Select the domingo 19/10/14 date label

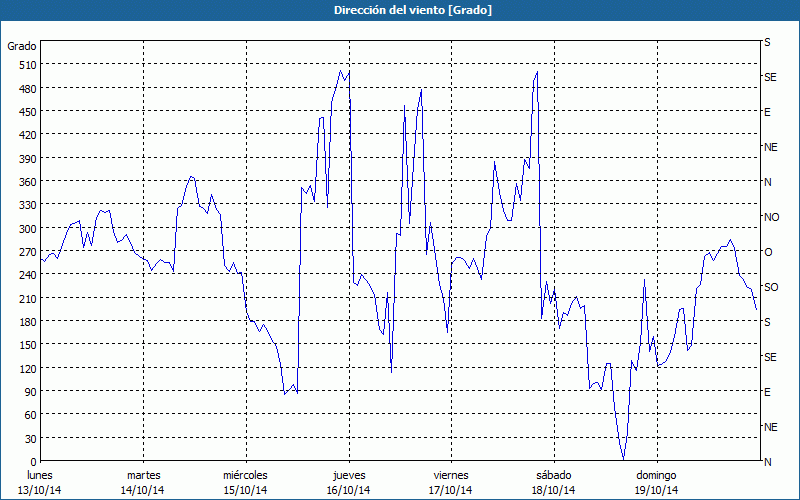[x=655, y=482]
